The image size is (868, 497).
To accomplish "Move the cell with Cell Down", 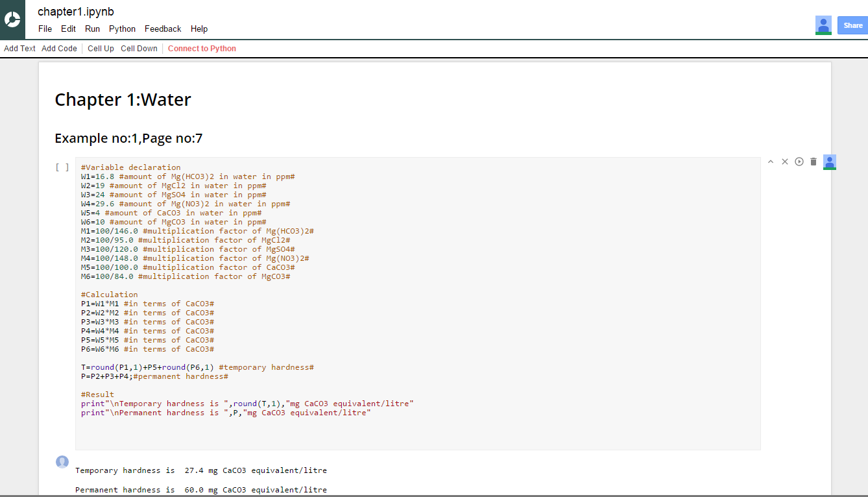I will point(139,49).
